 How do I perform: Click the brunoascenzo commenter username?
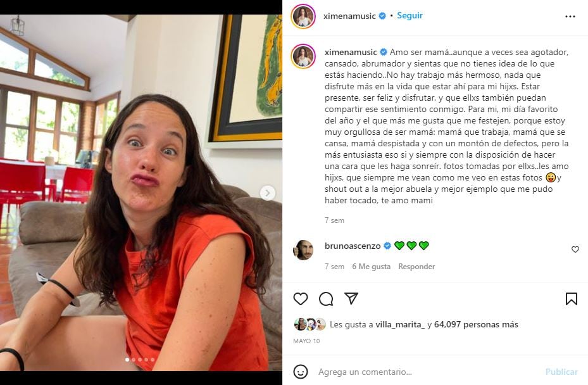coord(353,245)
